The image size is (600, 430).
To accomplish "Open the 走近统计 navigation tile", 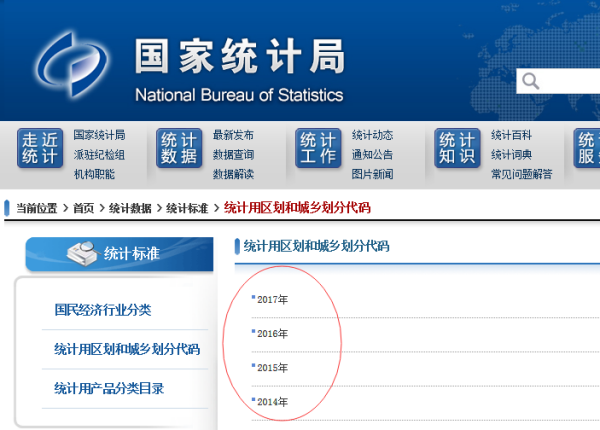I will click(40, 149).
